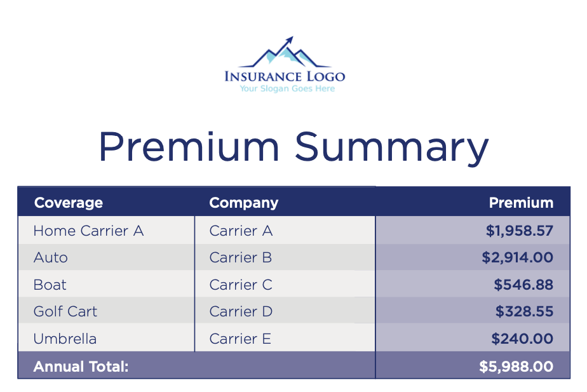This screenshot has width=587, height=392.
Task: Select the Carrier B company cell
Action: pyautogui.click(x=241, y=257)
